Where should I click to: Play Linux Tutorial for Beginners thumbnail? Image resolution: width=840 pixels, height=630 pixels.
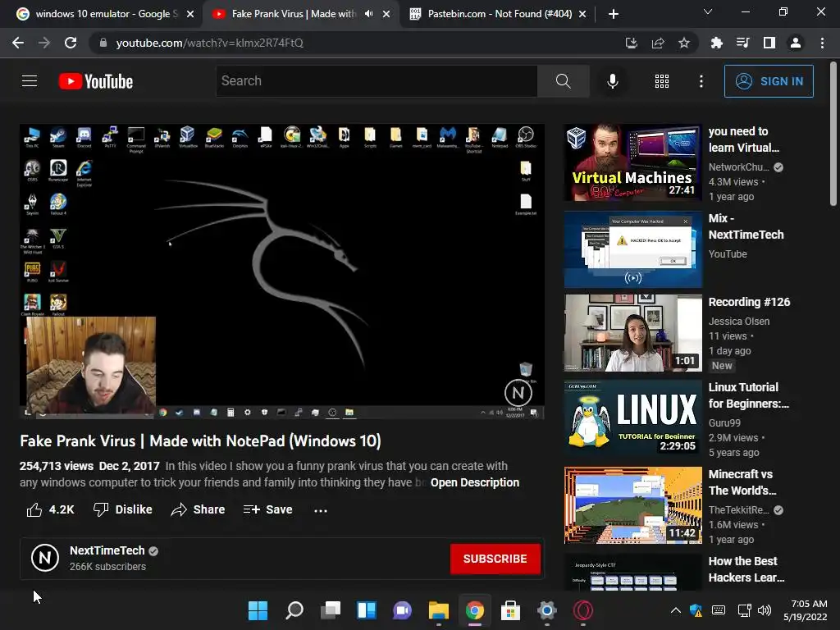(x=632, y=418)
